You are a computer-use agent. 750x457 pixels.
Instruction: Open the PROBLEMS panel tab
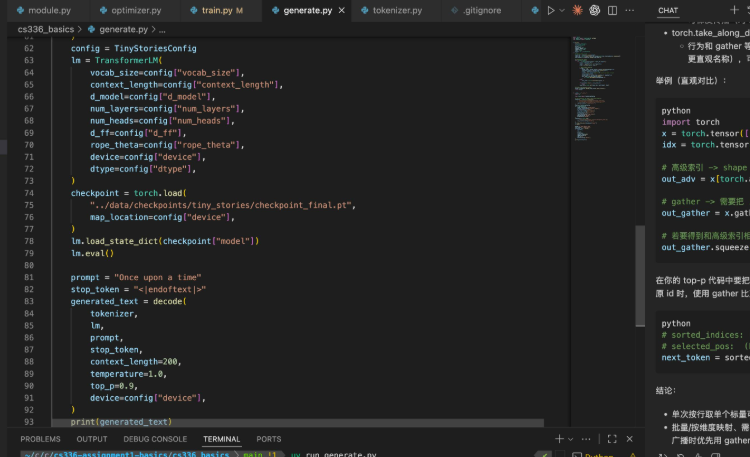tap(40, 439)
